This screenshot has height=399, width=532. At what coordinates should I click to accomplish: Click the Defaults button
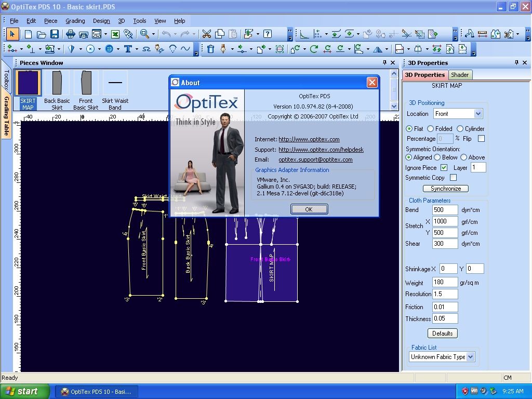point(442,333)
